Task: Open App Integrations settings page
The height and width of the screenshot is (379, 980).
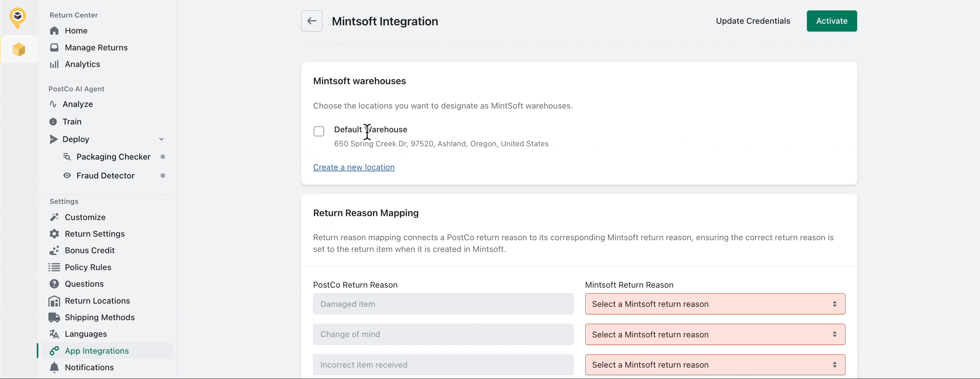Action: pyautogui.click(x=97, y=351)
